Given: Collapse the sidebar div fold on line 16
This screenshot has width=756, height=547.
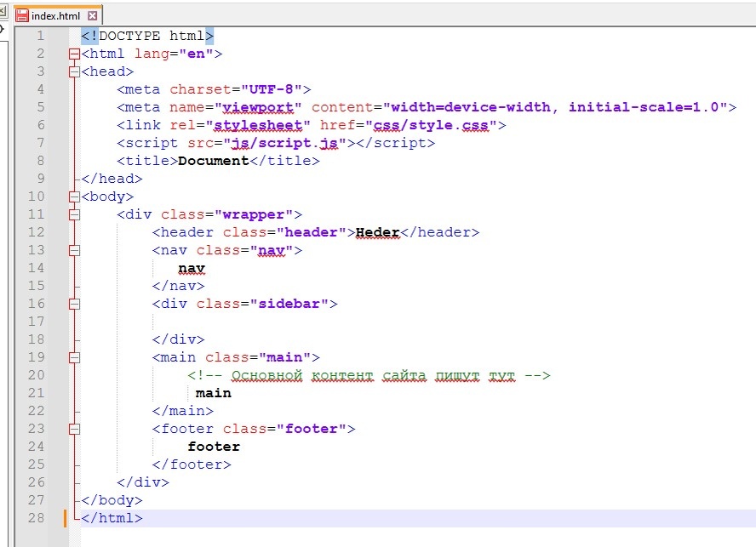Looking at the screenshot, I should click(74, 304).
